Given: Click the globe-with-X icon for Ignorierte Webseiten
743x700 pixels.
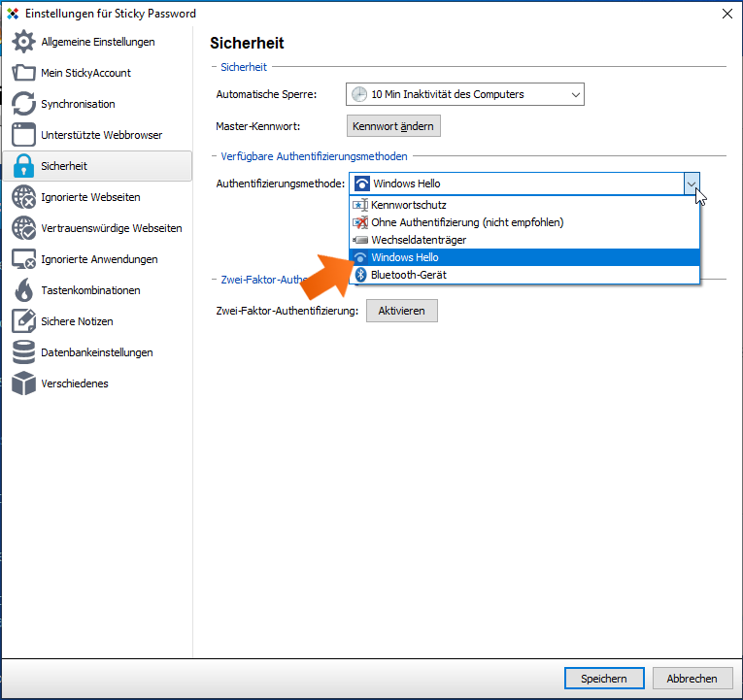Looking at the screenshot, I should point(23,197).
